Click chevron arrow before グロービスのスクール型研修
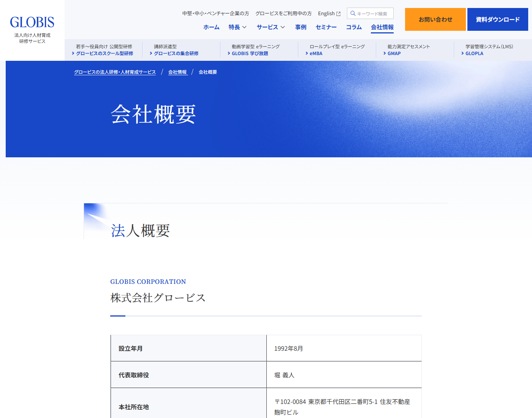Viewport: 532px width, 418px height. [x=73, y=54]
